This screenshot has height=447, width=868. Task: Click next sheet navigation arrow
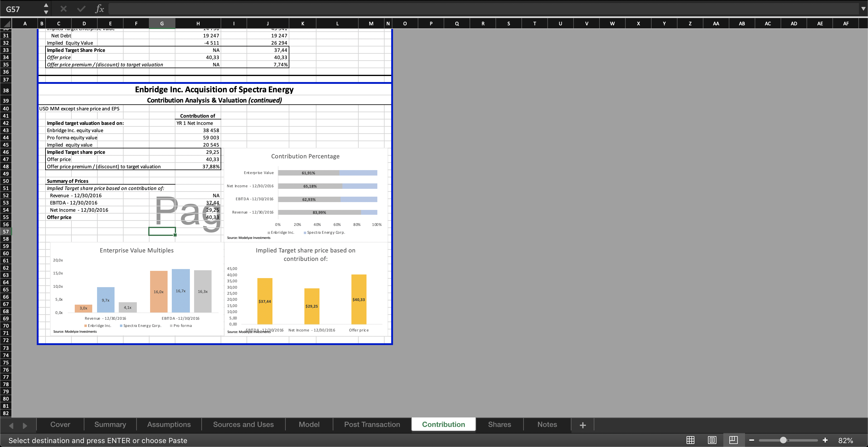coord(25,425)
